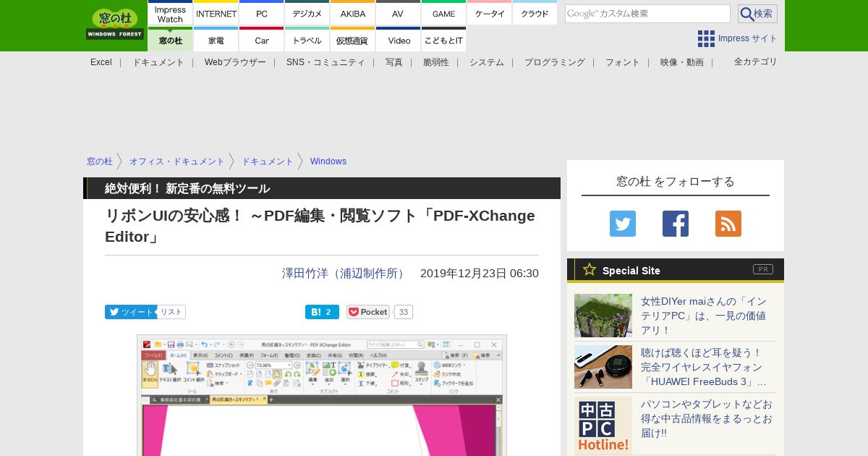This screenshot has width=868, height=456.
Task: Click the Hatena bookmark B! button
Action: click(322, 312)
